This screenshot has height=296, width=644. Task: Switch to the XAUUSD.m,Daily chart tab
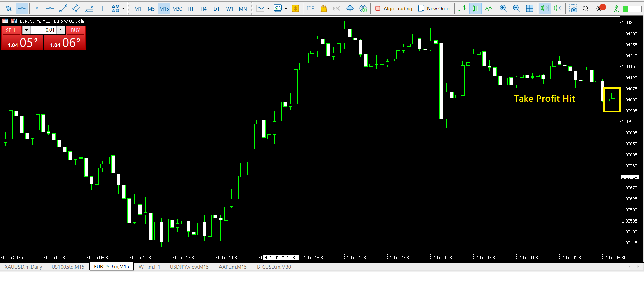[23, 267]
